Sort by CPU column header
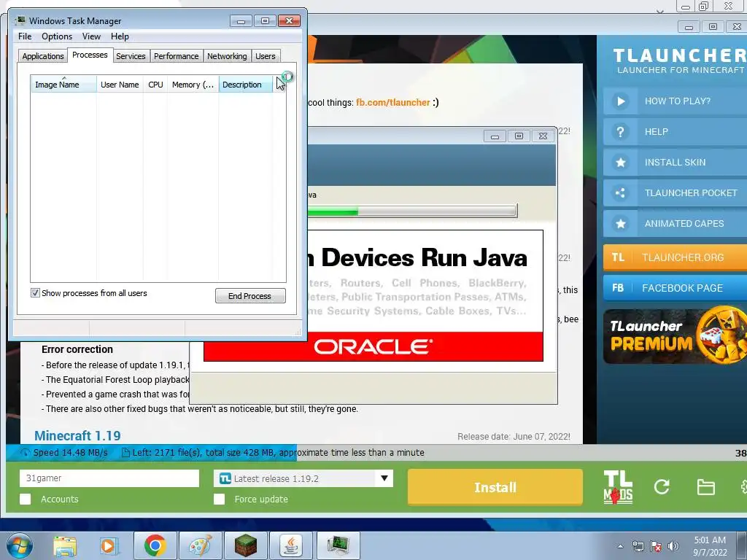Image resolution: width=747 pixels, height=560 pixels. coord(155,85)
